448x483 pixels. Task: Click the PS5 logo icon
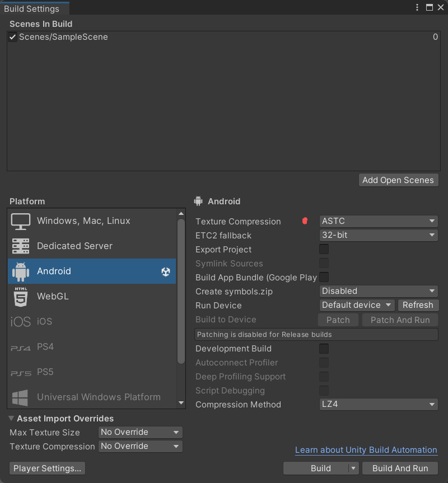21,373
